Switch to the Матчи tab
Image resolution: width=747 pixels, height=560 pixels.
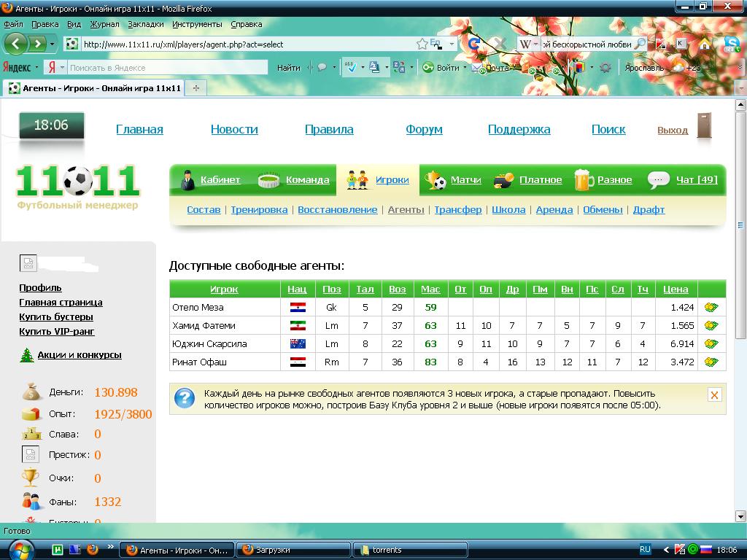465,180
